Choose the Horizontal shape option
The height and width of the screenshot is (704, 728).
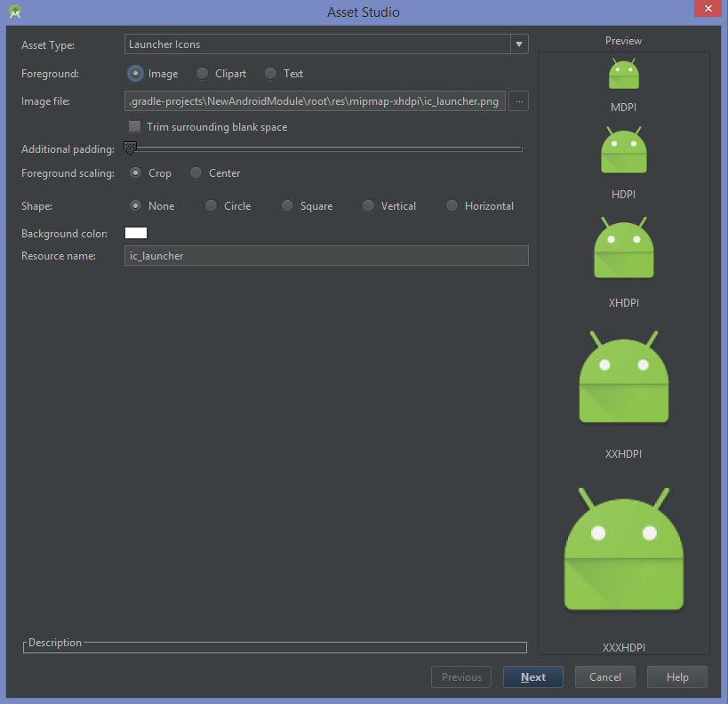tap(452, 205)
